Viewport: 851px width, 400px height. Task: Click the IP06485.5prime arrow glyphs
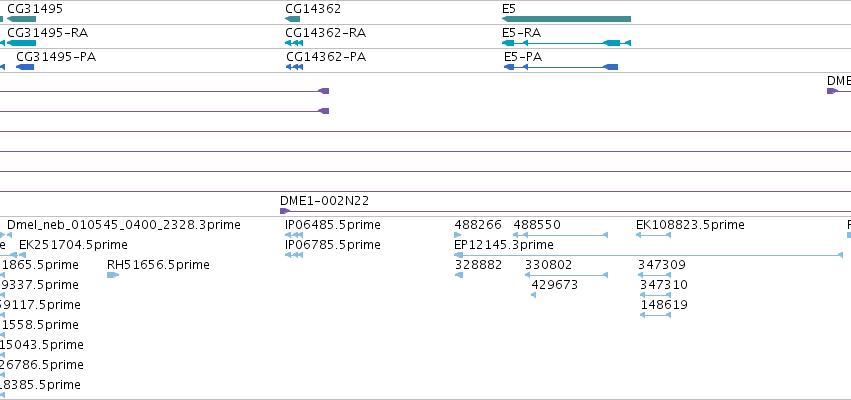click(x=294, y=235)
